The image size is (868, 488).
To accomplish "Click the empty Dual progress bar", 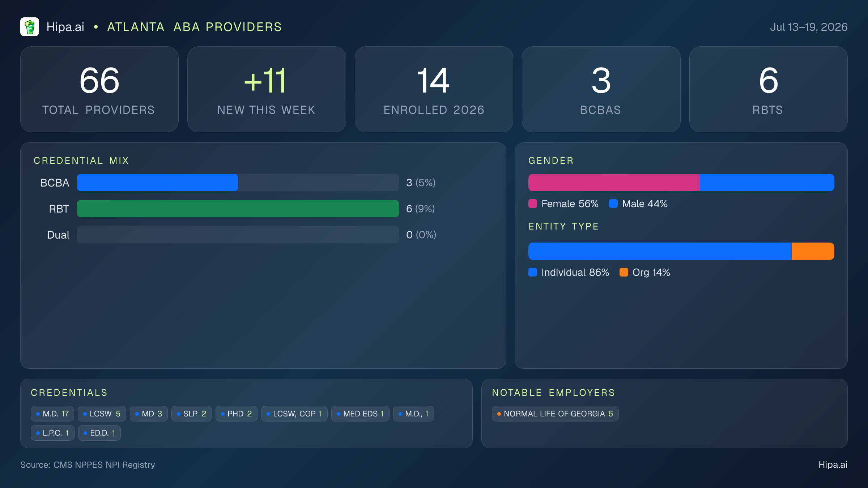I will [x=238, y=235].
